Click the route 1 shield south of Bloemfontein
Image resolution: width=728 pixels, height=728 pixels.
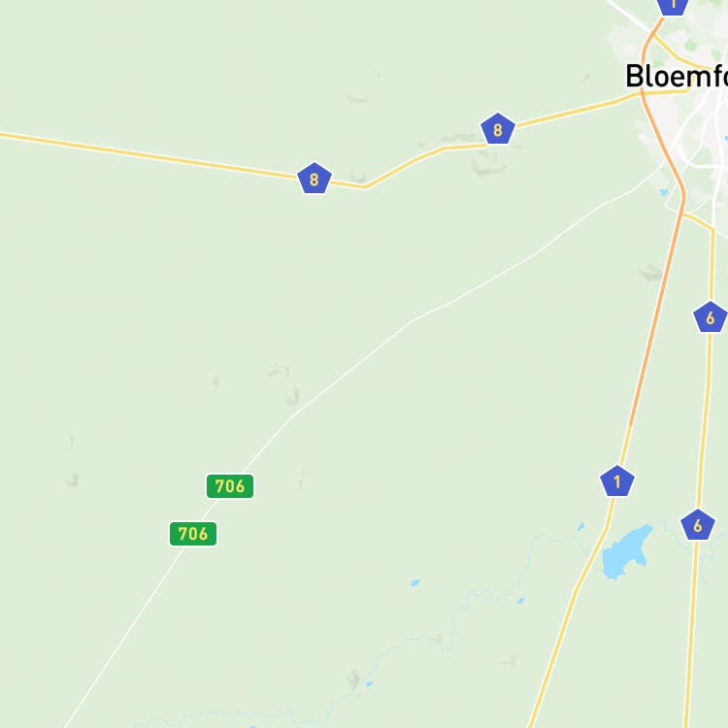[617, 481]
